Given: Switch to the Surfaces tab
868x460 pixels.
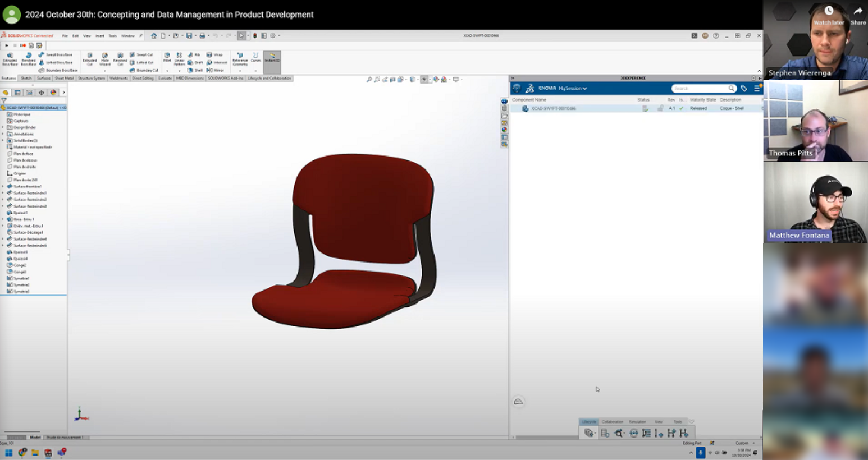Looking at the screenshot, I should pyautogui.click(x=43, y=79).
